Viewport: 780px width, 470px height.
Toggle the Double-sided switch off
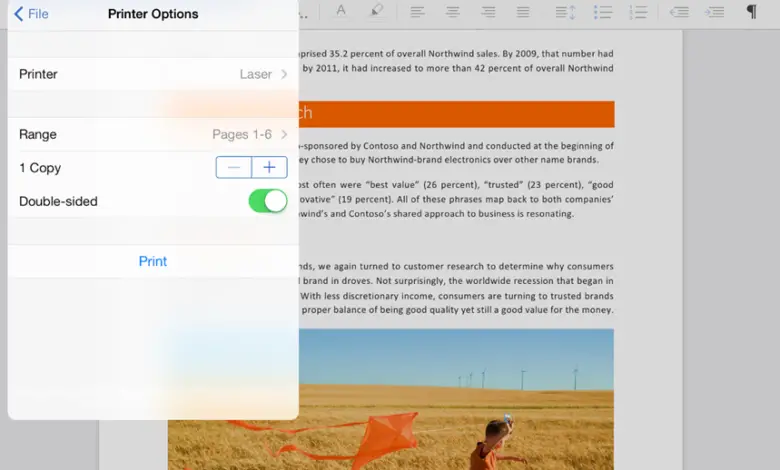[x=268, y=201]
